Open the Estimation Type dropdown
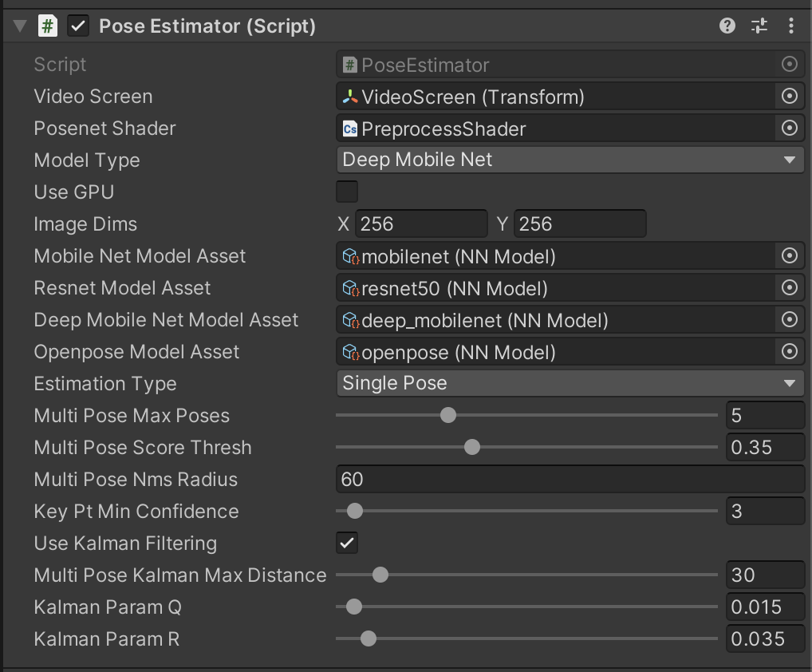 pyautogui.click(x=570, y=383)
